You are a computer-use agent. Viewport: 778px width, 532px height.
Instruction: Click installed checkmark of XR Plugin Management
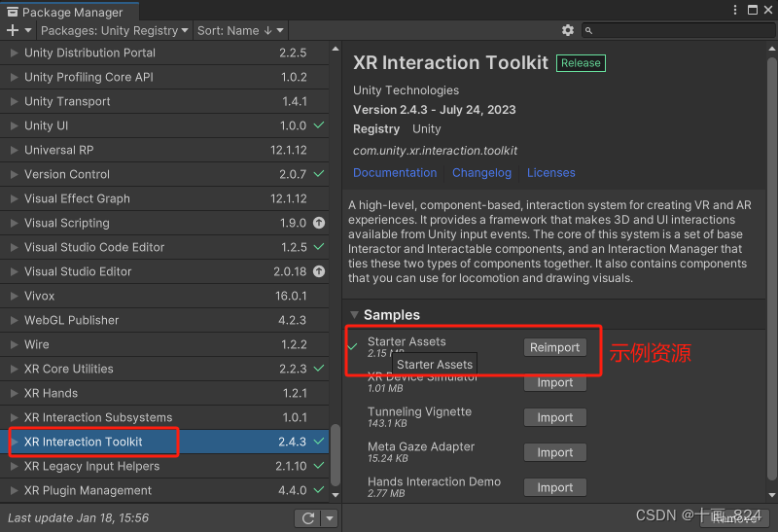pos(319,490)
